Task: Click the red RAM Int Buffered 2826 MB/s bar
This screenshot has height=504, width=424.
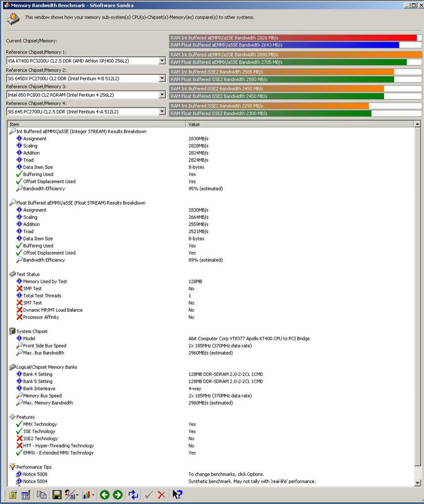Action: (293, 38)
